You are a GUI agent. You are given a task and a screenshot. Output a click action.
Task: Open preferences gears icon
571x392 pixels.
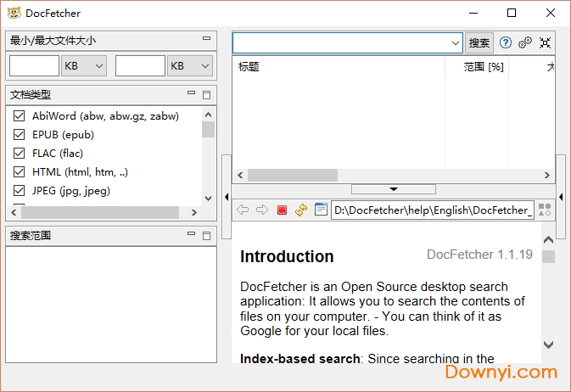(524, 42)
